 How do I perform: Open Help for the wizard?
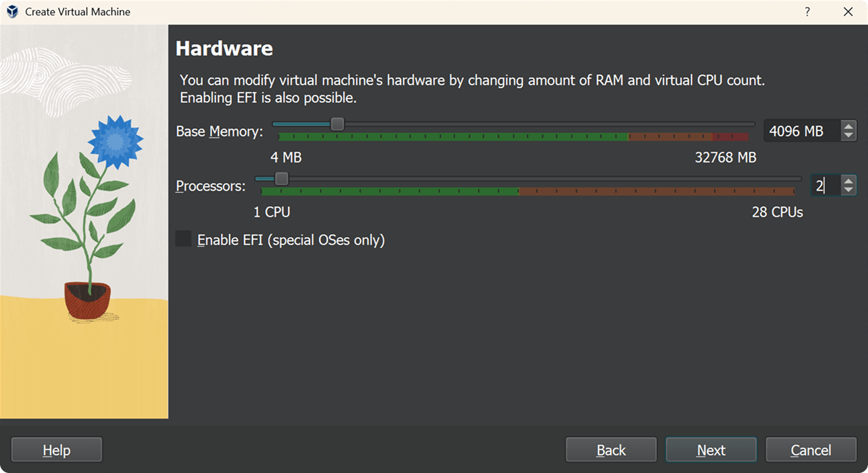56,450
